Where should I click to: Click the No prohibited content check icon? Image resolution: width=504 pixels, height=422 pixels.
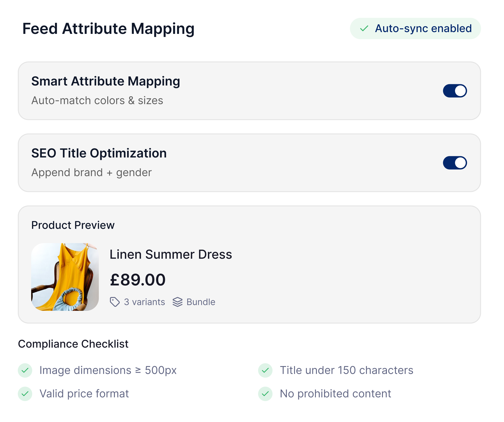[x=265, y=394]
